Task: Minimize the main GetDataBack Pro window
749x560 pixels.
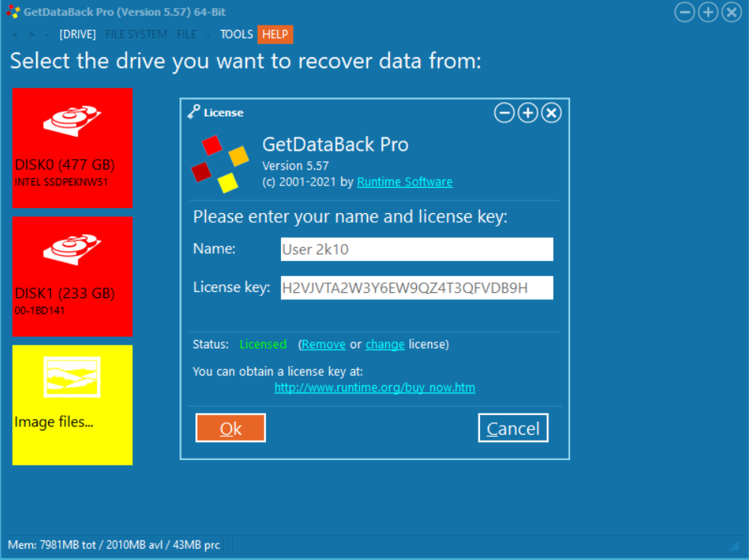Action: point(684,12)
